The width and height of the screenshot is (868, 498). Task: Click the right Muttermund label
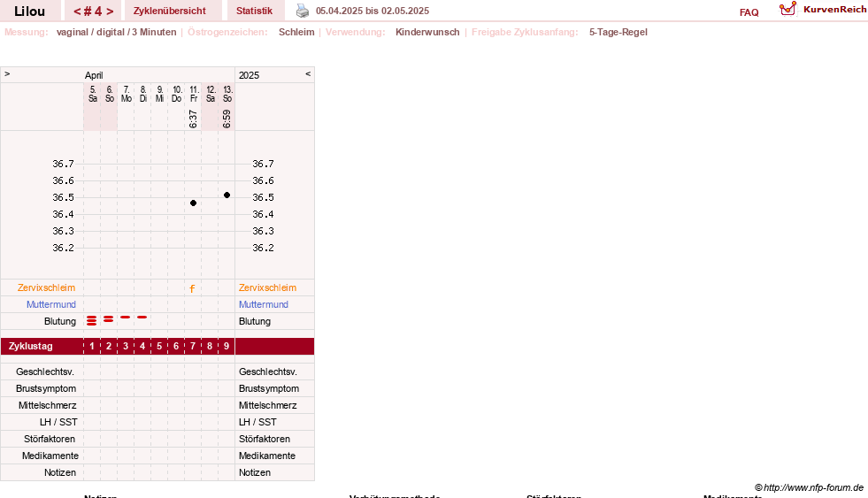pos(264,304)
